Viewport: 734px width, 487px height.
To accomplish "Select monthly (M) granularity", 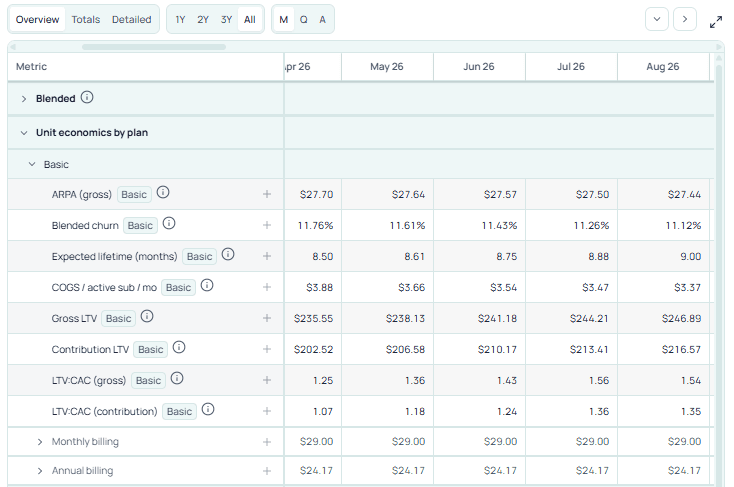I will pyautogui.click(x=284, y=20).
